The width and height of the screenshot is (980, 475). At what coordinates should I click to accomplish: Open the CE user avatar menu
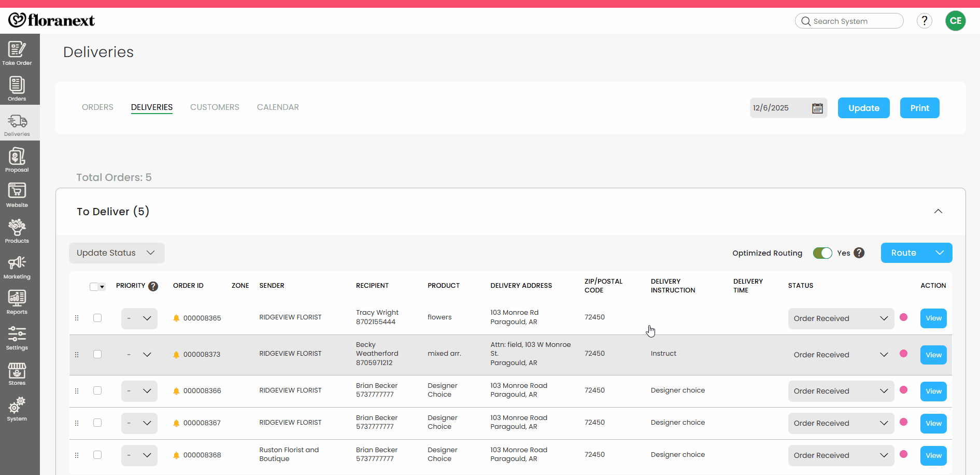(955, 21)
